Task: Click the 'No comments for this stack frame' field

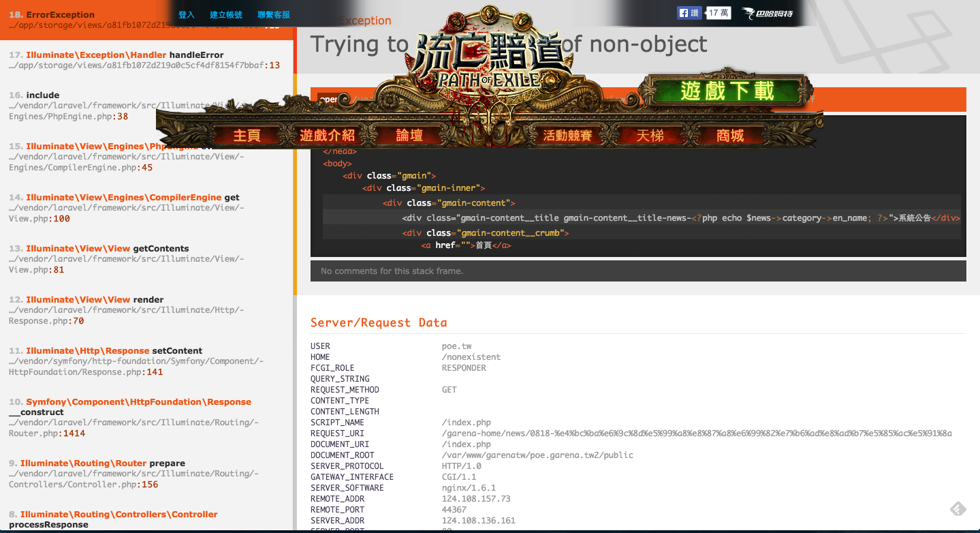Action: 638,271
